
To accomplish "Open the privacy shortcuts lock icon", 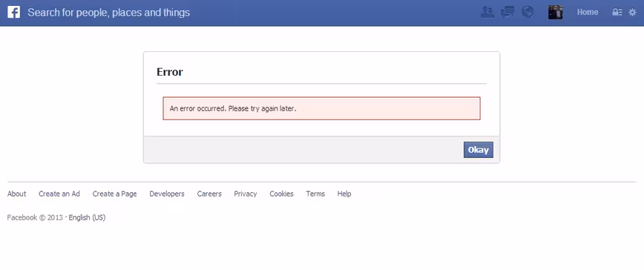I will 617,13.
